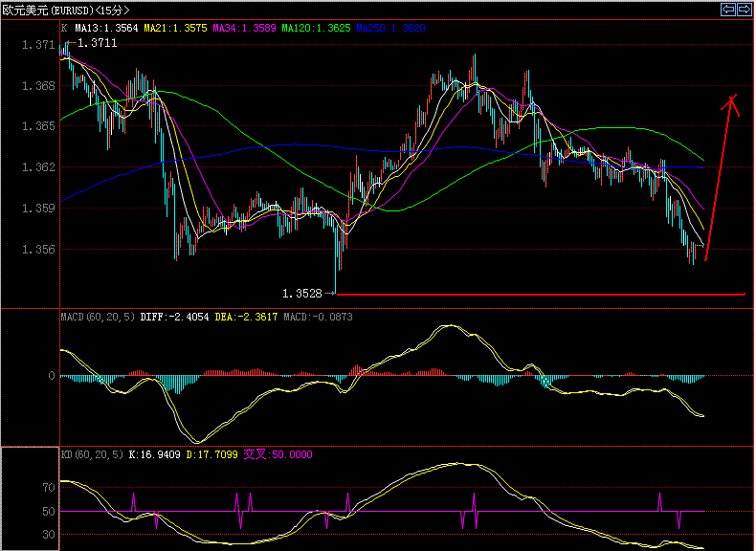Click the K:16.9409 value
Screen dimensions: 756x551
[154, 454]
